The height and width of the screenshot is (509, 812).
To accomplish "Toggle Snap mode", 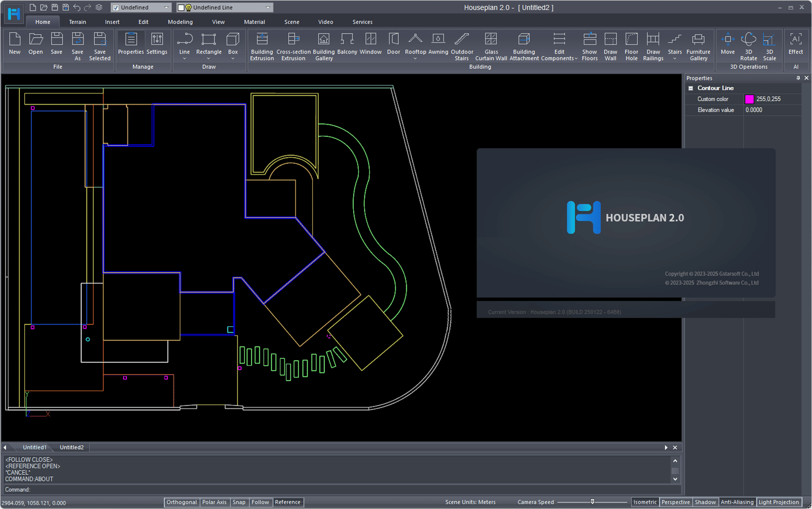I will [239, 502].
